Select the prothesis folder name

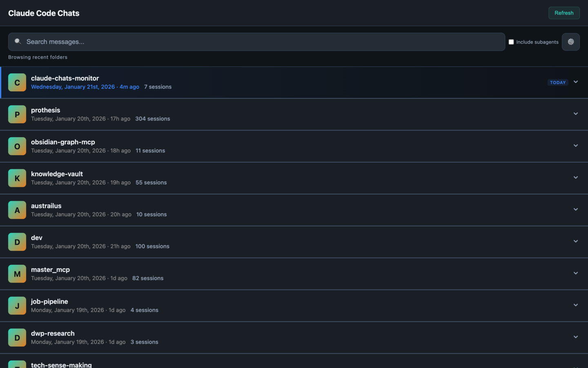click(x=45, y=110)
